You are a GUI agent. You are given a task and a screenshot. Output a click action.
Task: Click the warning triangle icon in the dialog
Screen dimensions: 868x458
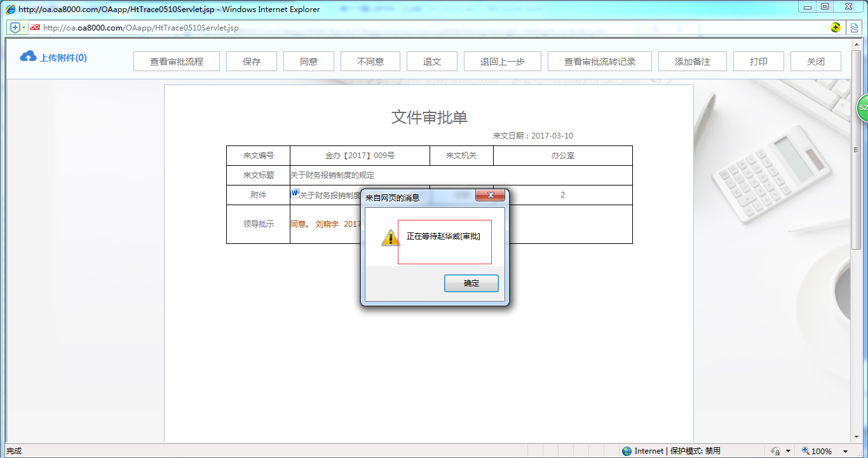pyautogui.click(x=390, y=238)
